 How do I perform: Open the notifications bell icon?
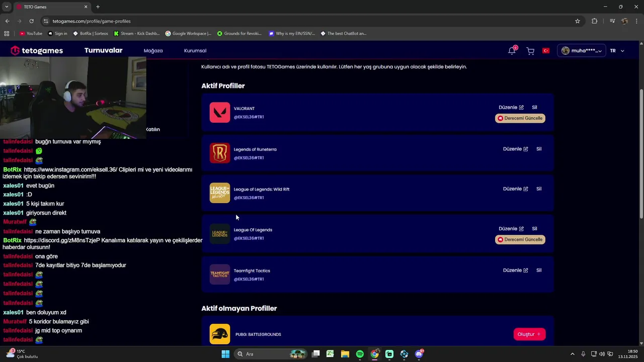512,50
